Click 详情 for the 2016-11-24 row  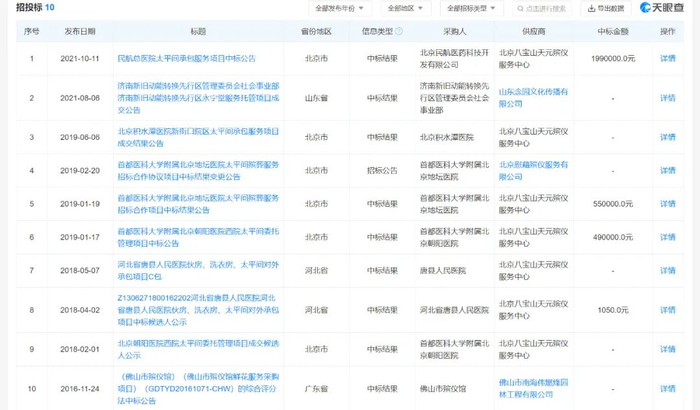pyautogui.click(x=668, y=389)
